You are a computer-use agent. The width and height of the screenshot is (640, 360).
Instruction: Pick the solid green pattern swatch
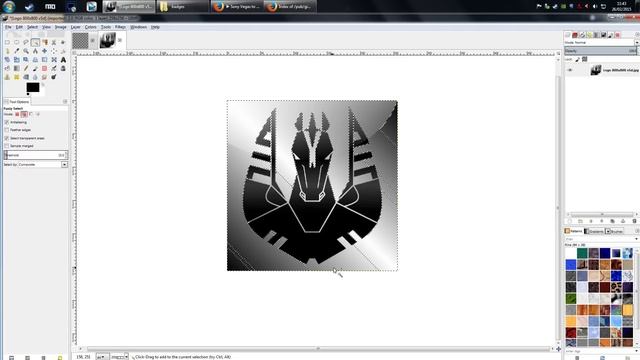click(582, 253)
